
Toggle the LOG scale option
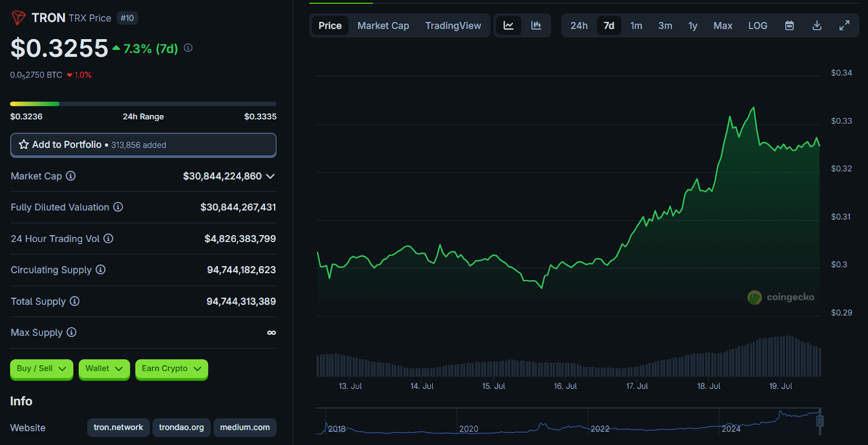click(x=757, y=26)
